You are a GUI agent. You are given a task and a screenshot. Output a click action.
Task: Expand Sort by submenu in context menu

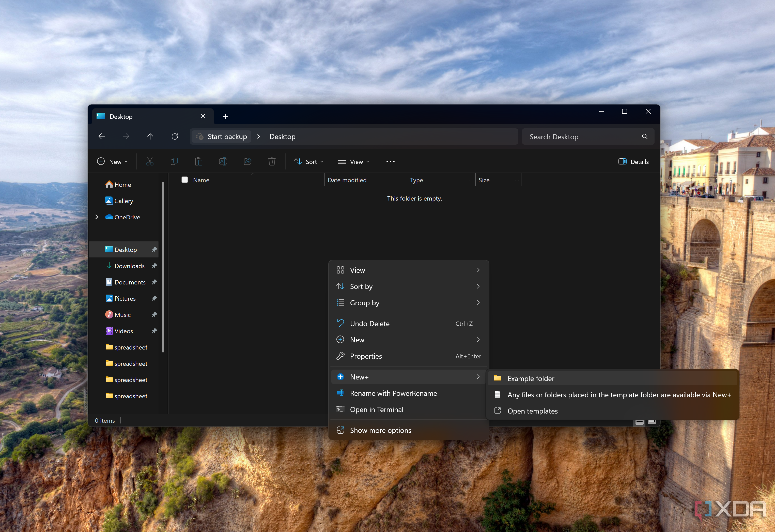coord(409,286)
